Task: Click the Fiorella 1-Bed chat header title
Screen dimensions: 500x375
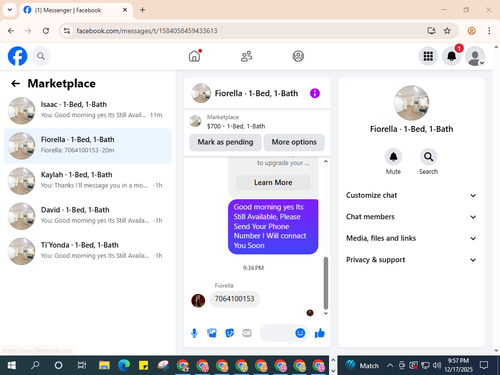Action: click(x=256, y=93)
